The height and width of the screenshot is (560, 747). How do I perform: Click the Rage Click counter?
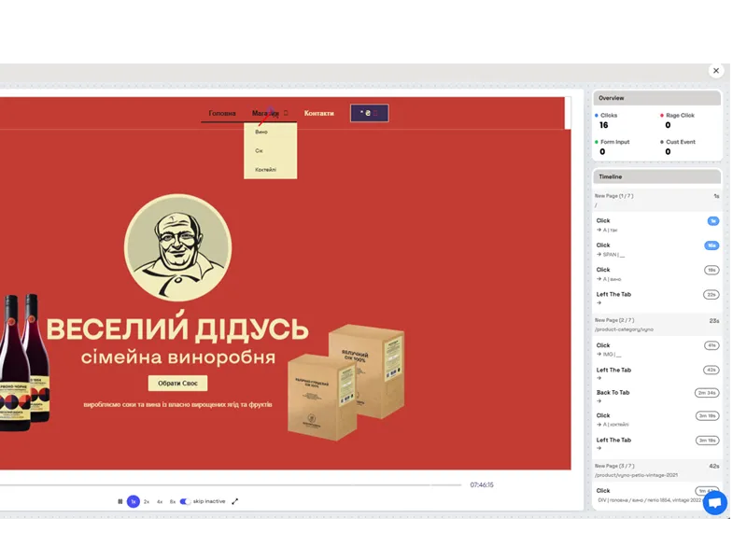(677, 121)
